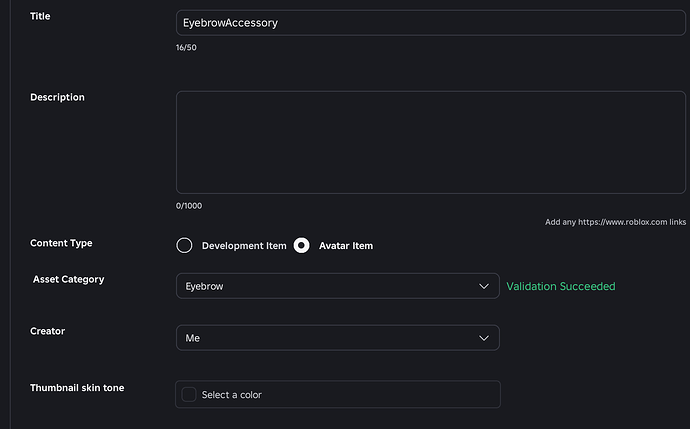690x429 pixels.
Task: Click the Development Item label
Action: point(244,246)
